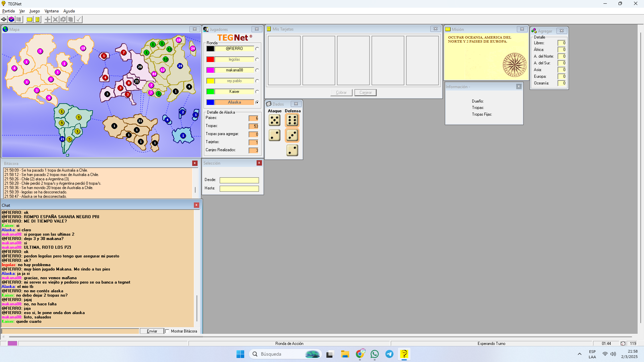Click the chat message input field
This screenshot has width=644, height=362.
70,331
